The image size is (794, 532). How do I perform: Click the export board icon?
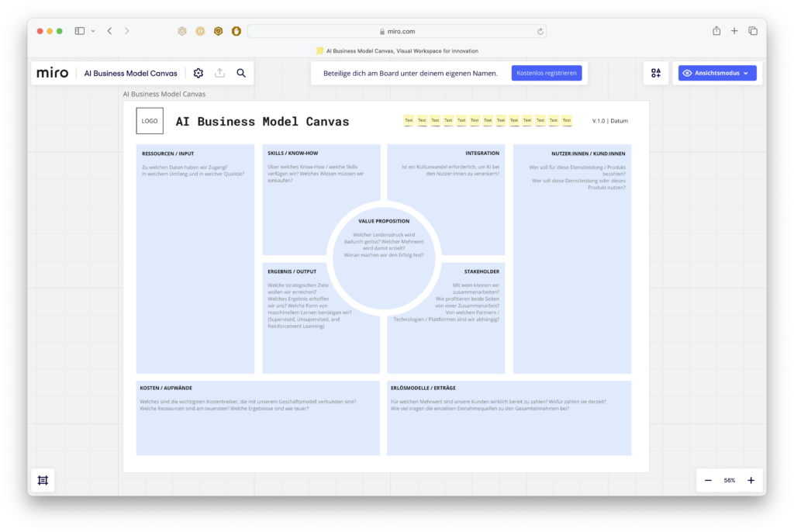[x=219, y=72]
